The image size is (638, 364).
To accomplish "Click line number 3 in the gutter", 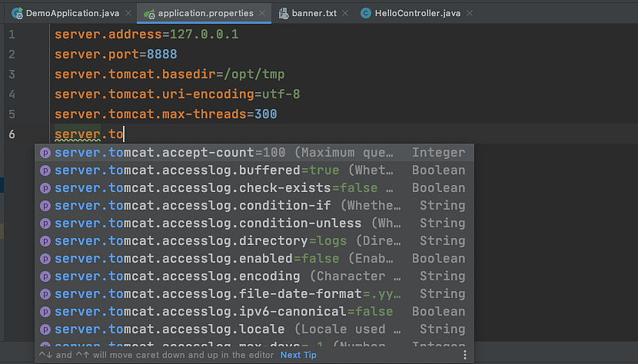I will click(12, 75).
